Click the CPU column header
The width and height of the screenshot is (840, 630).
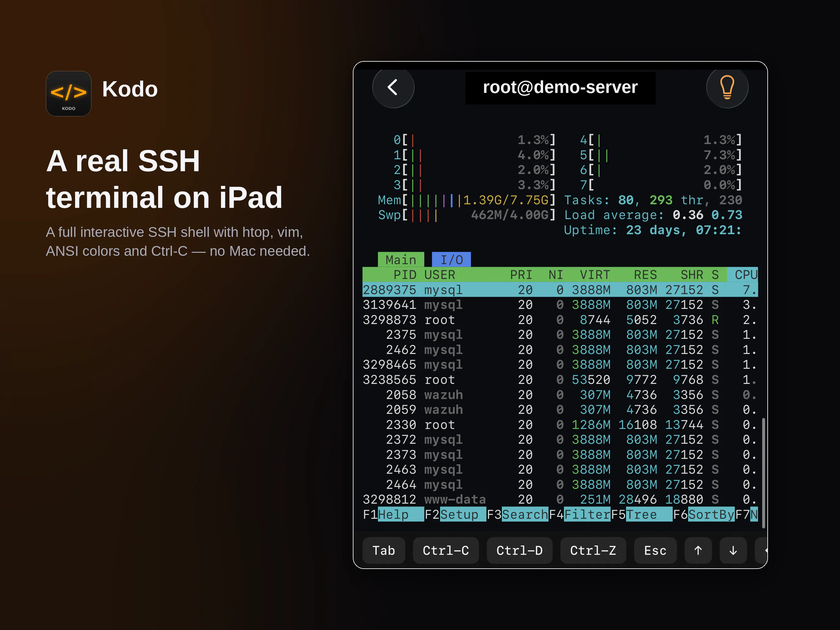(x=743, y=275)
